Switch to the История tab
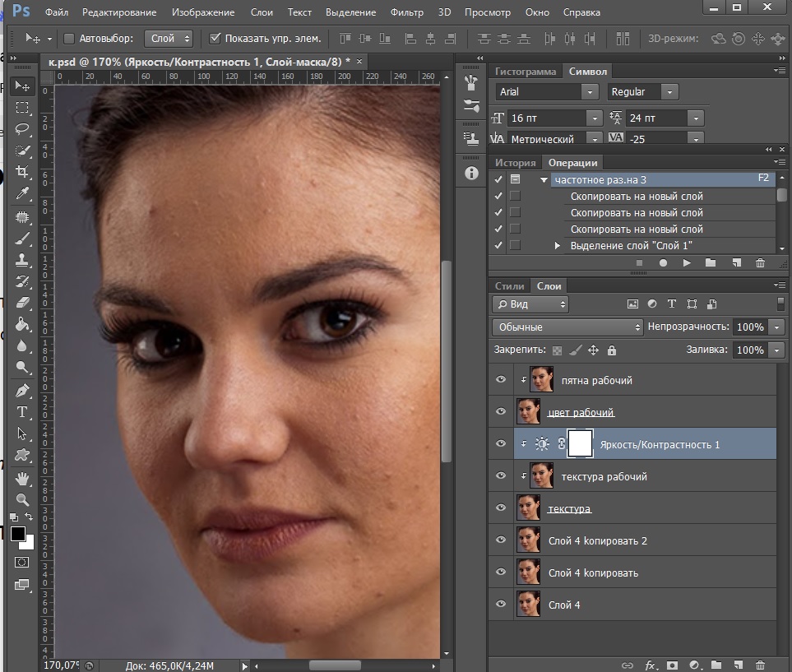This screenshot has width=792, height=672. coord(515,163)
